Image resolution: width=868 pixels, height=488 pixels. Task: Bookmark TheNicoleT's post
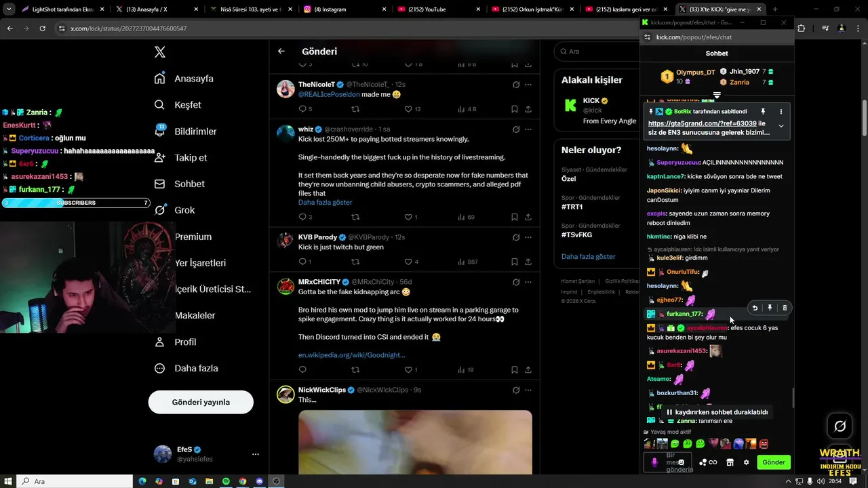click(x=514, y=109)
